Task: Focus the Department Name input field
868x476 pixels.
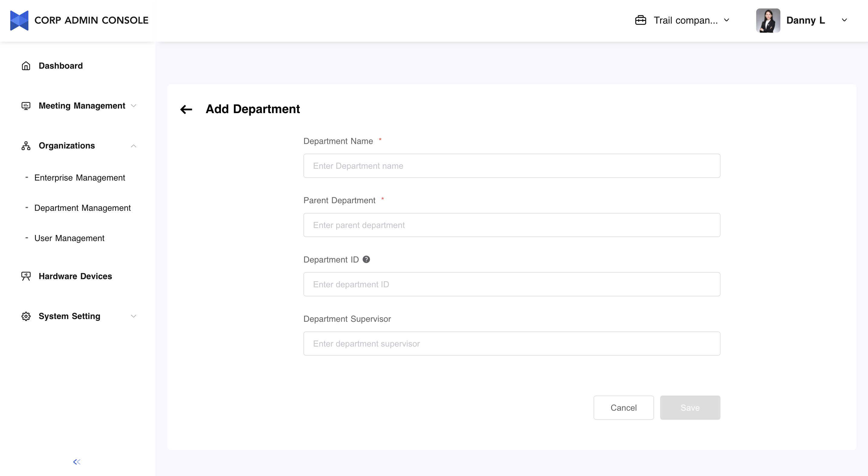Action: click(511, 166)
